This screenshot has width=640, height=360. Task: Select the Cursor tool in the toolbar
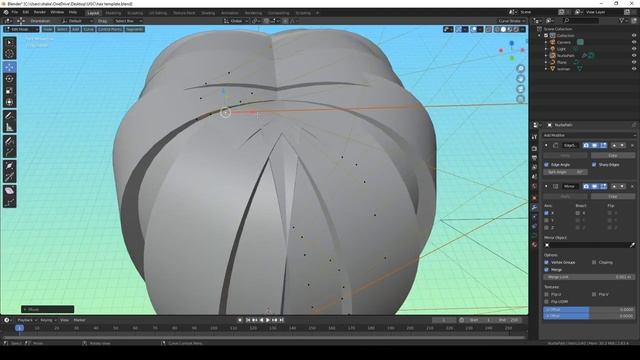(9, 53)
